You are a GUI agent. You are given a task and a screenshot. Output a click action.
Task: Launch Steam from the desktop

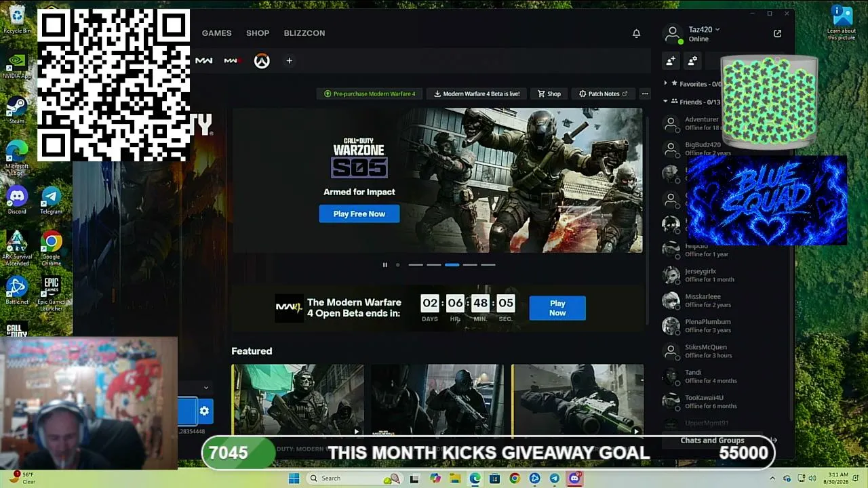pyautogui.click(x=17, y=110)
